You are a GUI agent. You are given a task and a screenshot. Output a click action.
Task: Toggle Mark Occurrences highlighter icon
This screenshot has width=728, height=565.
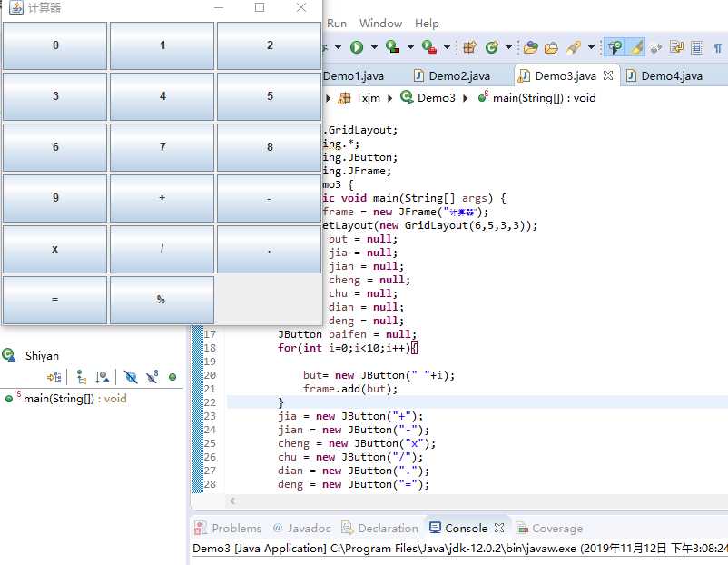pos(635,47)
